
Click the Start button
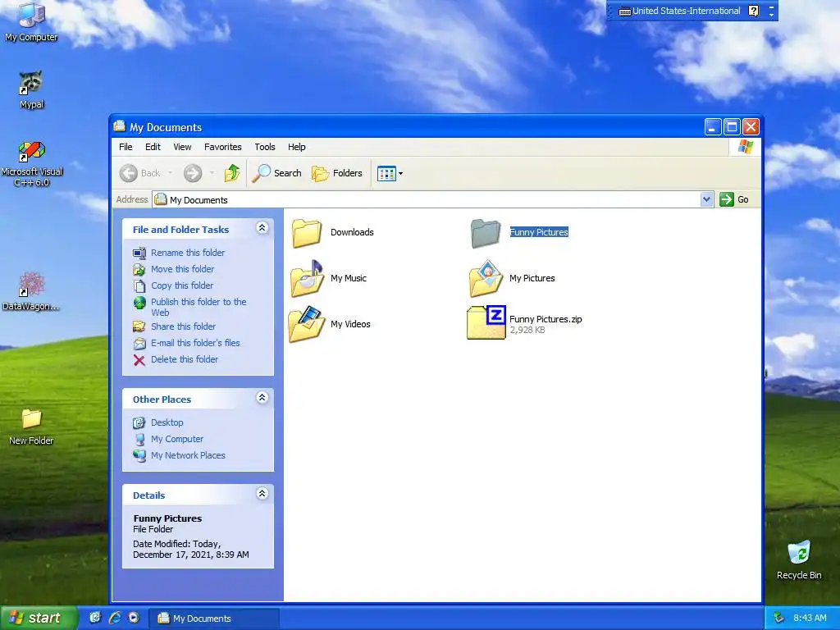pos(39,618)
